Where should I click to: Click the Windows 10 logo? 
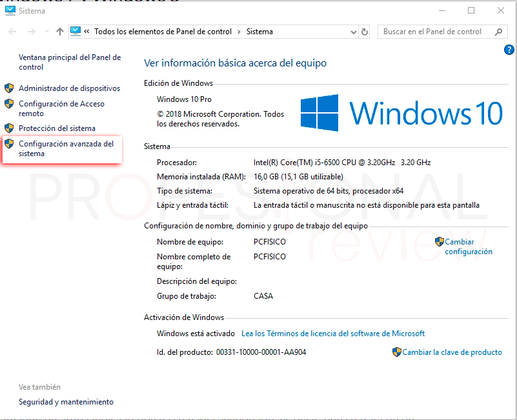[401, 113]
